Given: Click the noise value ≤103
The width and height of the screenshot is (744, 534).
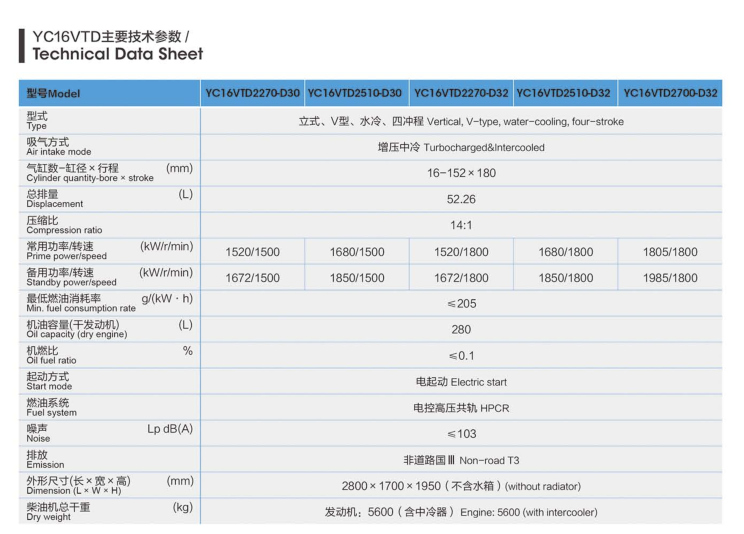Looking at the screenshot, I should pyautogui.click(x=461, y=434).
